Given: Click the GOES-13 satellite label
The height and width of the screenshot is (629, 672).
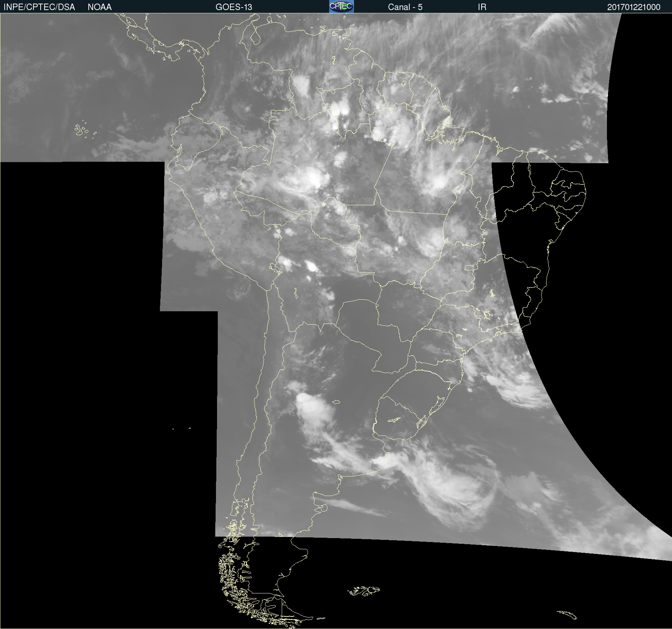Looking at the screenshot, I should point(234,7).
